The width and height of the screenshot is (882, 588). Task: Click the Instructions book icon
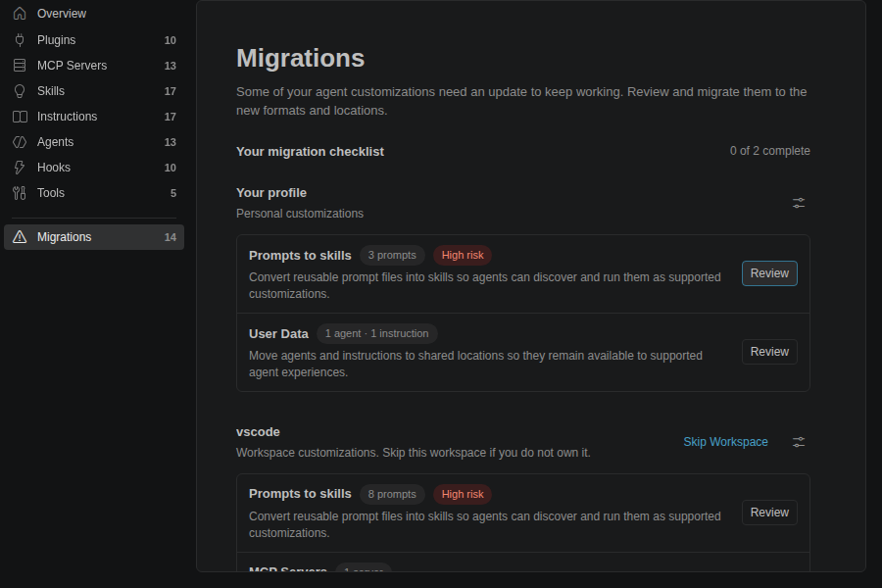click(20, 117)
